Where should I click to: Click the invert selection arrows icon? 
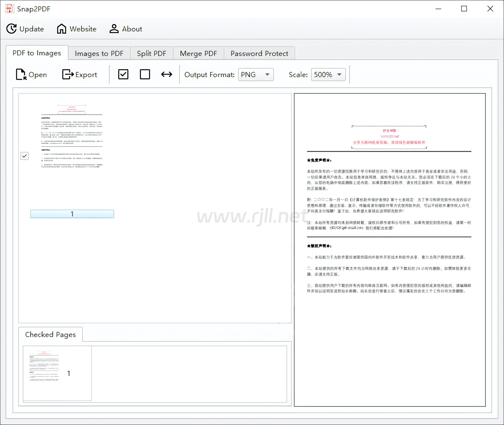pyautogui.click(x=167, y=75)
